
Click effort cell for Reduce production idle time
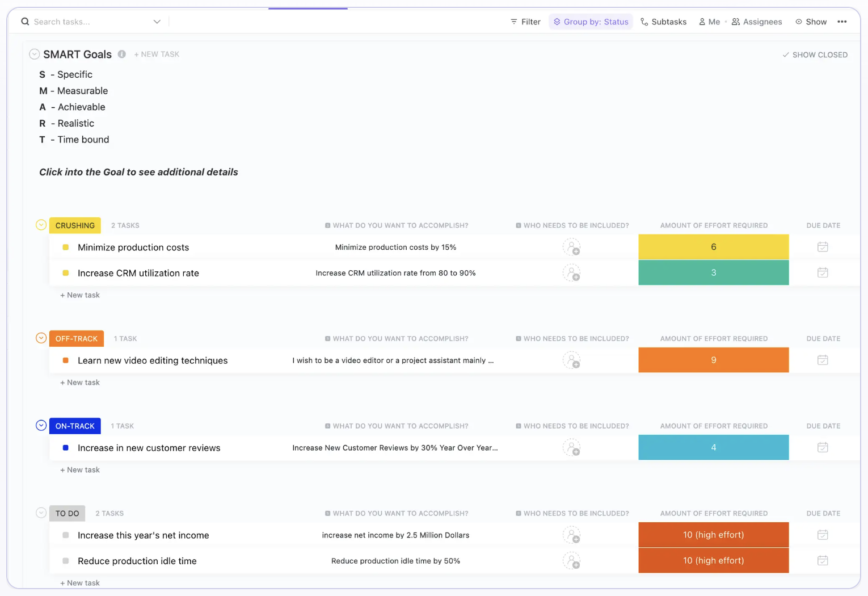click(714, 560)
